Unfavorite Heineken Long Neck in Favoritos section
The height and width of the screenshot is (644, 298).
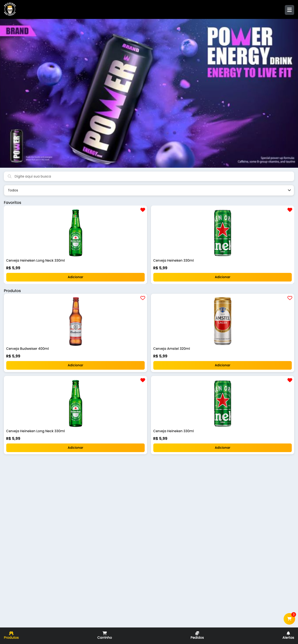(x=143, y=210)
